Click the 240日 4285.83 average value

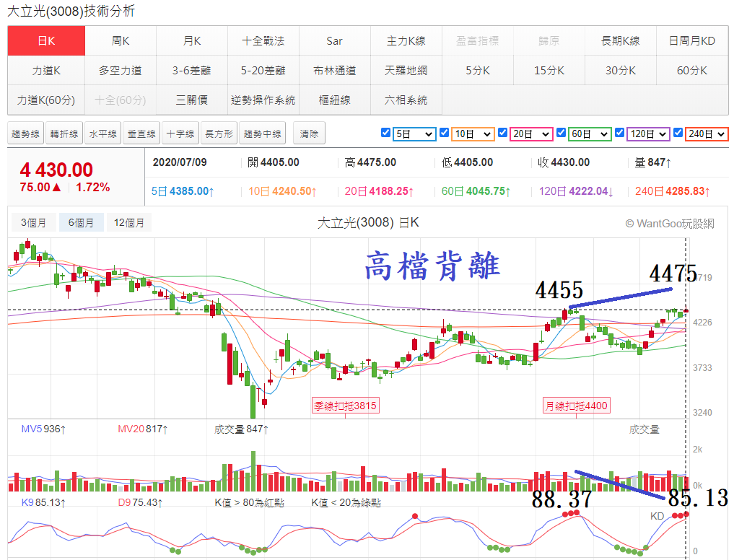point(672,191)
